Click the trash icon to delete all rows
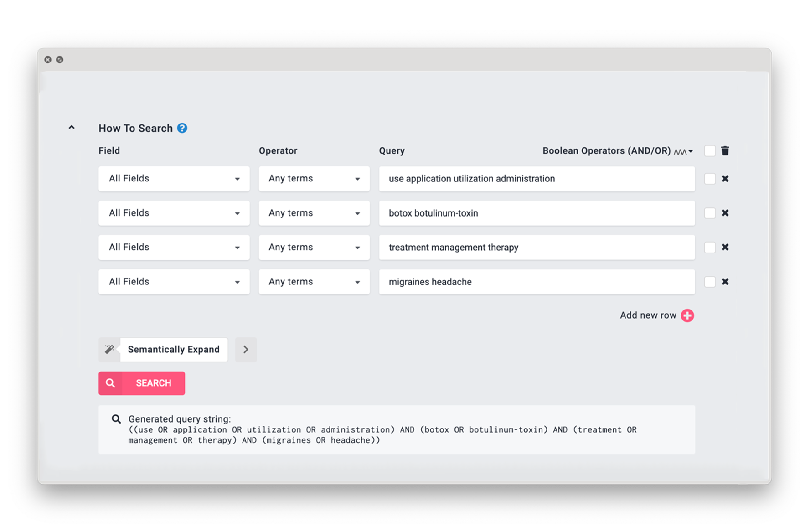 (x=726, y=150)
